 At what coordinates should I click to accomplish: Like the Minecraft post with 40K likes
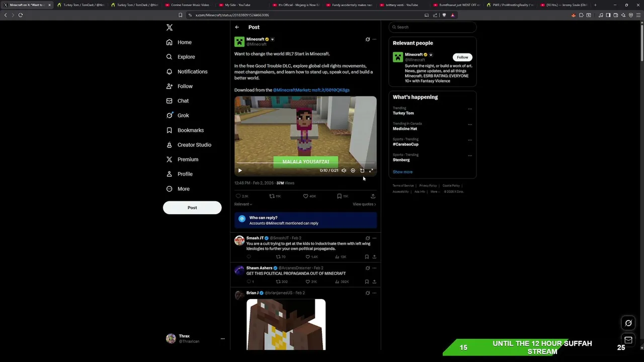(x=305, y=196)
